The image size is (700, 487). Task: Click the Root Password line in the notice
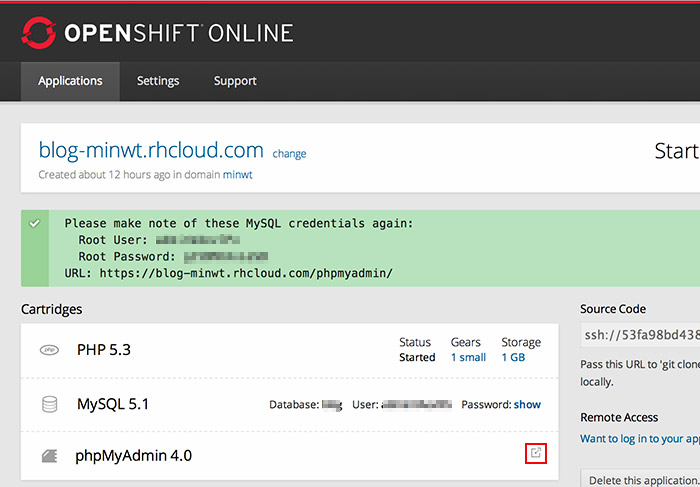tap(173, 257)
